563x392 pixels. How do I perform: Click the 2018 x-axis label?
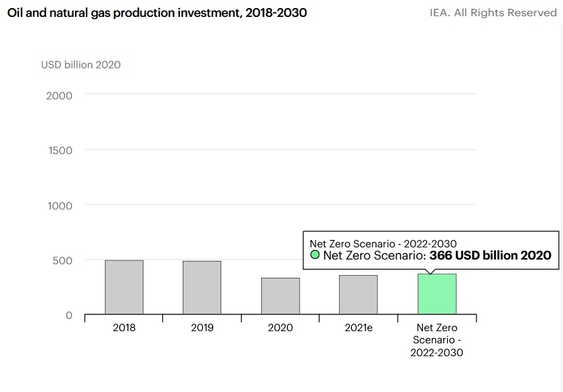(124, 328)
